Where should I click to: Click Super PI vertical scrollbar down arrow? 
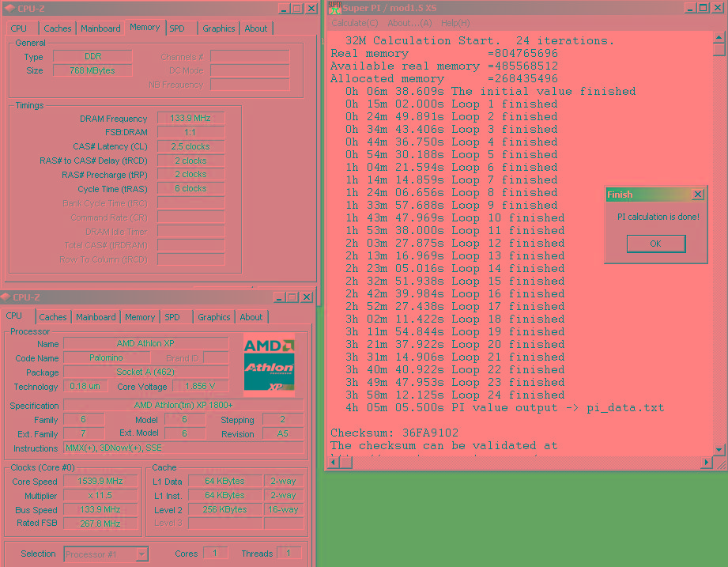719,449
